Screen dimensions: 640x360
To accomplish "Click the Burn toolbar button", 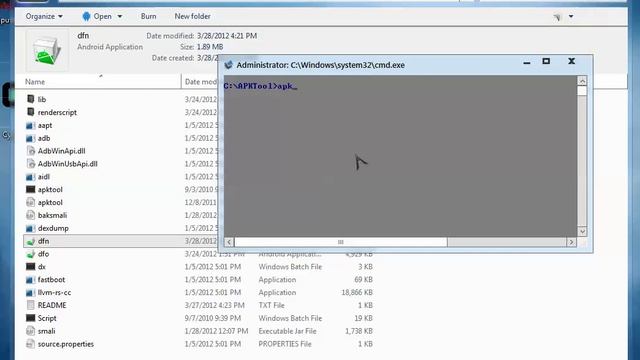I will 149,16.
